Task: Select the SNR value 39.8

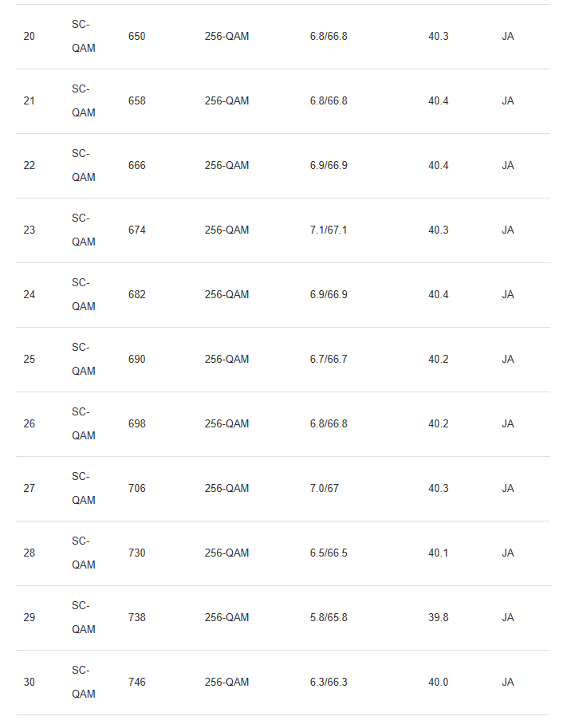Action: click(439, 618)
